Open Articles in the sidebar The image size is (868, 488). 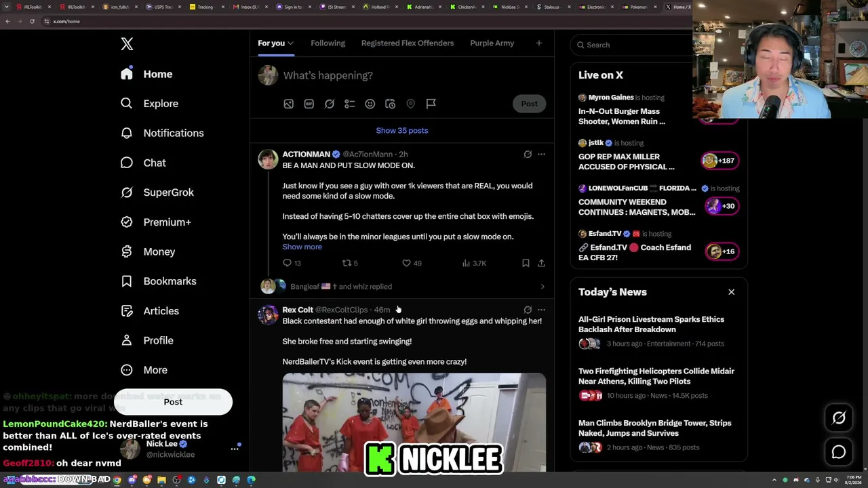coord(150,311)
